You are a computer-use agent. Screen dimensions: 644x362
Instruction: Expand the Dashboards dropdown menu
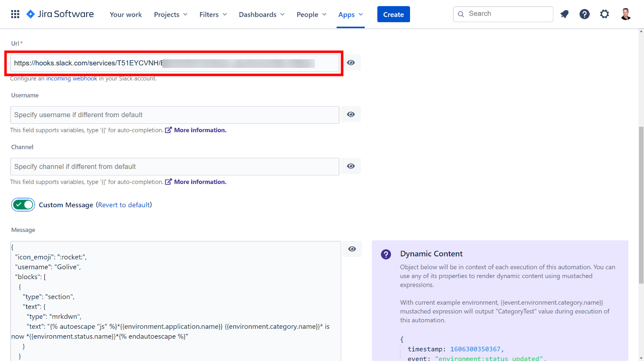[x=262, y=15]
